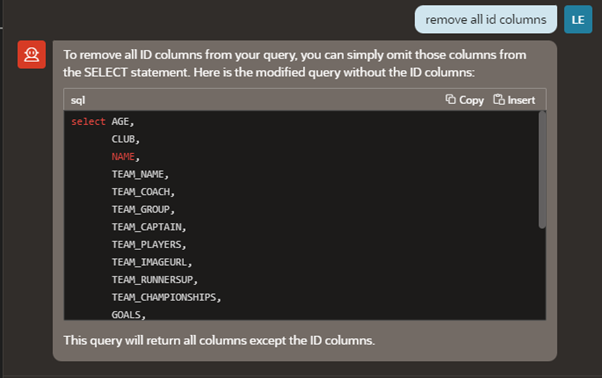Image resolution: width=602 pixels, height=378 pixels.
Task: Click the 'To remove all ID columns' intro text
Action: tap(295, 64)
